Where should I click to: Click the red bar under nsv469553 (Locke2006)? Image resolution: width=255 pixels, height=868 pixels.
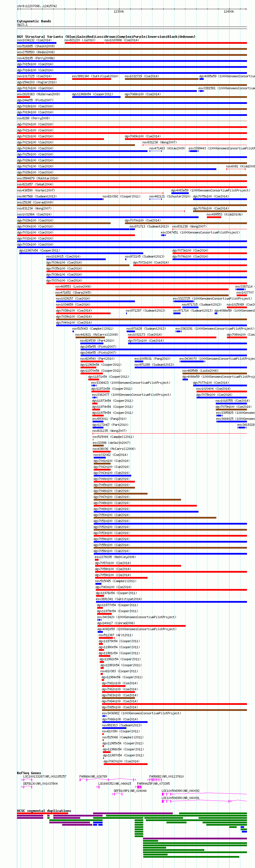[142, 289]
